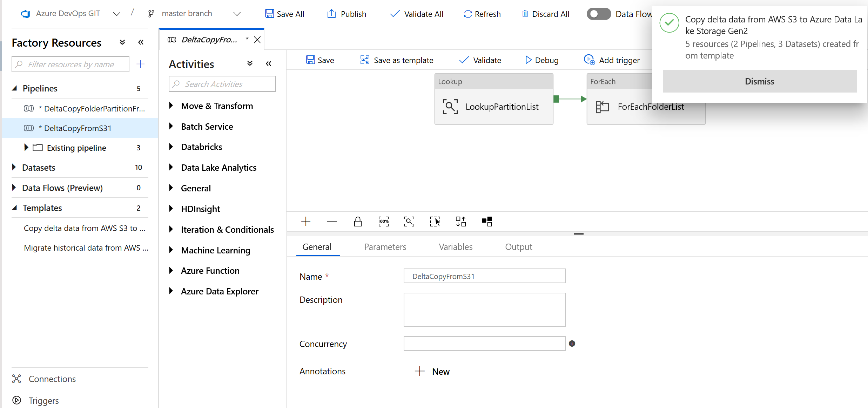Click the master branch dropdown
The width and height of the screenshot is (868, 408).
click(x=196, y=14)
